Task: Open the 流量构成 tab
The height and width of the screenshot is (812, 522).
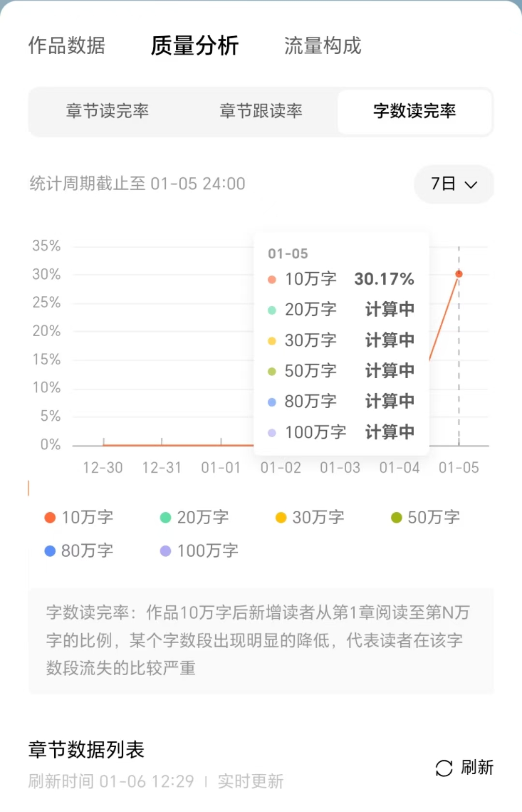Action: (323, 45)
